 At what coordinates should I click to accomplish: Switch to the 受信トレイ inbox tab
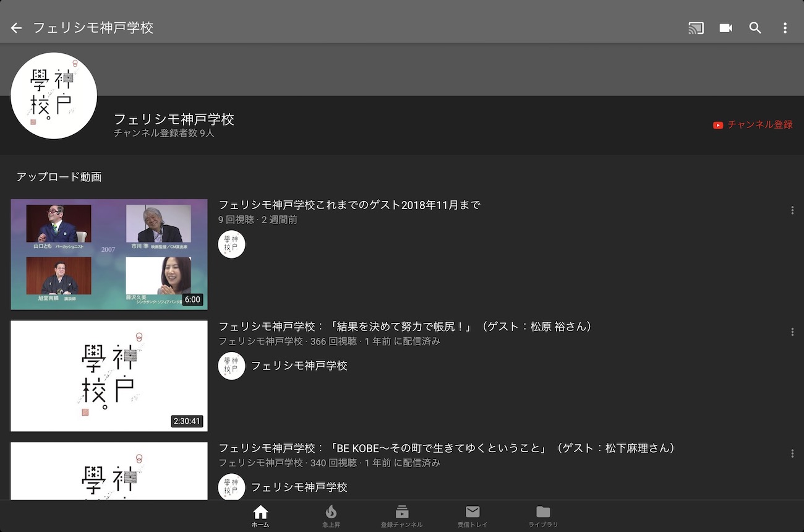point(473,517)
